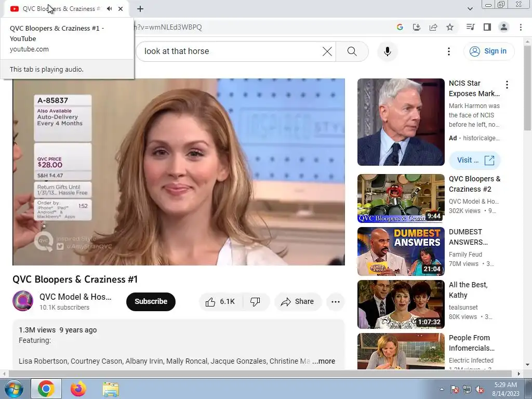Open the Chrome three-dot menu
Viewport: 532px width, 399px height.
point(521,27)
